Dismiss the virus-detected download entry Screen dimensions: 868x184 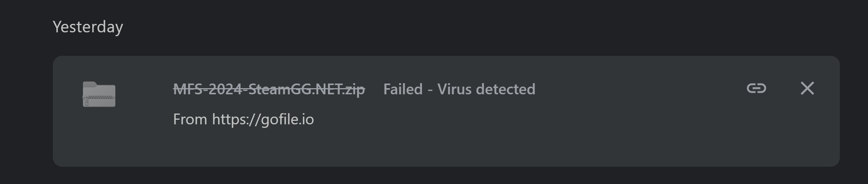click(x=807, y=89)
